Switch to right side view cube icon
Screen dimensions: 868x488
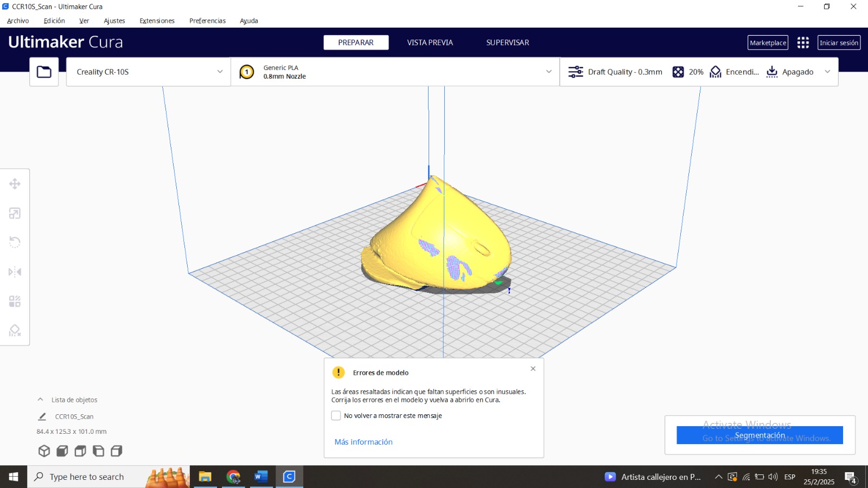pyautogui.click(x=117, y=451)
